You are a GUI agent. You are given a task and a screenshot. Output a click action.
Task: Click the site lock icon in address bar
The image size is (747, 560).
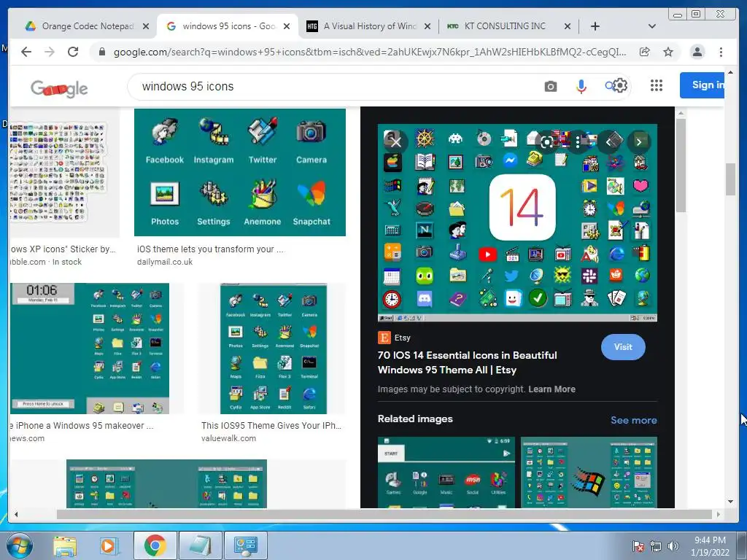(x=102, y=52)
